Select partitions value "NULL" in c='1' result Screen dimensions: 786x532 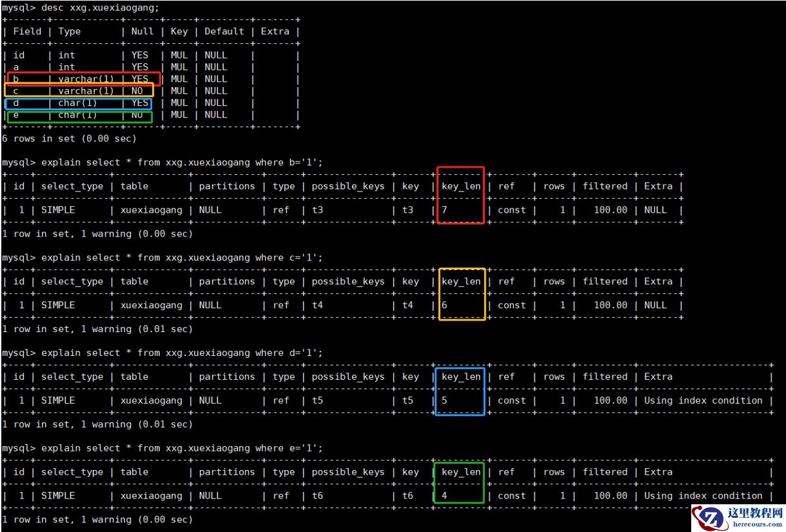pyautogui.click(x=210, y=306)
